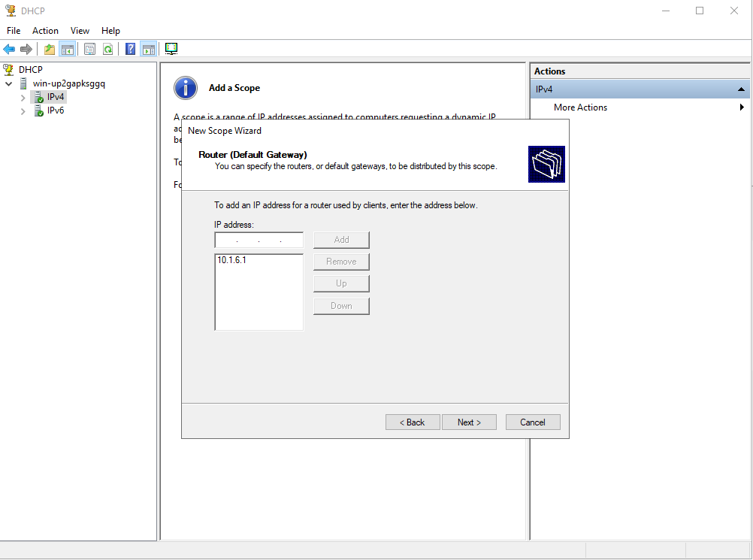Click the Refresh toolbar icon
Screen dimensions: 753x560
click(x=108, y=50)
